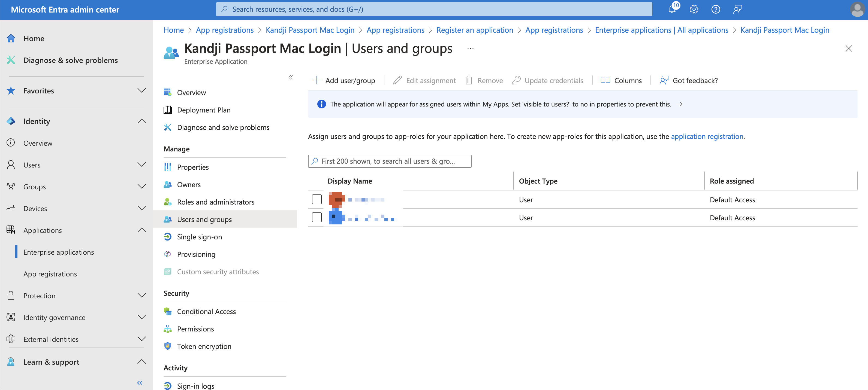The height and width of the screenshot is (390, 868).
Task: Click the Roles and administrators icon
Action: pyautogui.click(x=167, y=202)
